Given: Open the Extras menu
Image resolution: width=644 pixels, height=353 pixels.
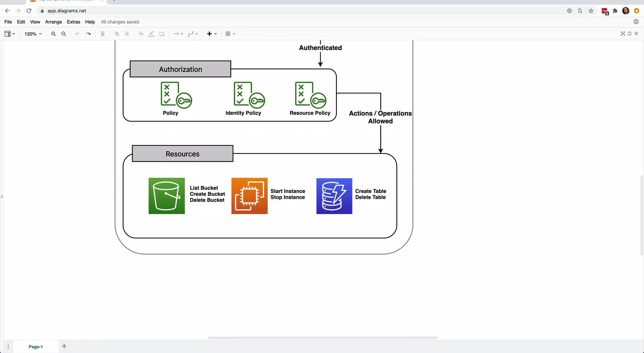Looking at the screenshot, I should 73,22.
